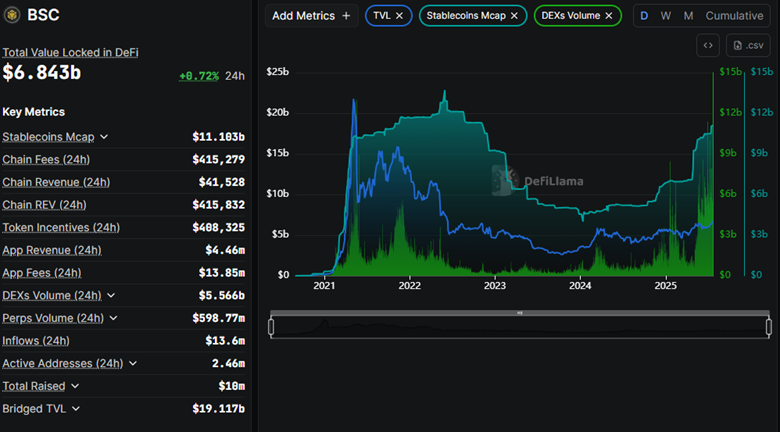
Task: Expand the Bridged TVL breakdown
Action: point(76,409)
